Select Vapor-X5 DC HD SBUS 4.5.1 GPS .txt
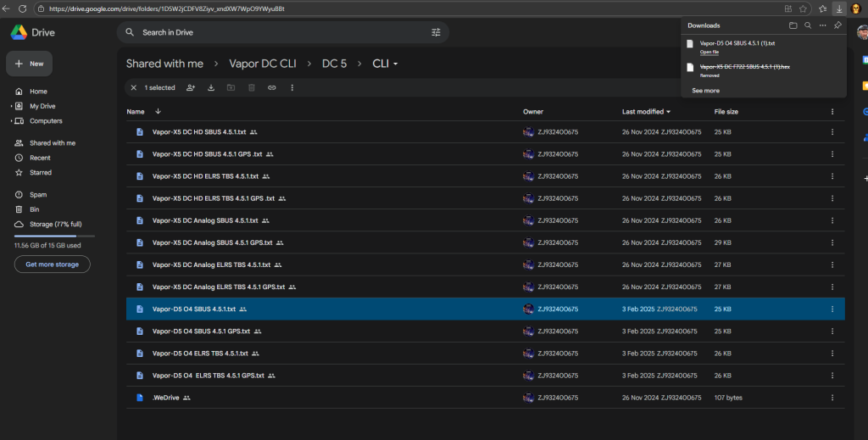Viewport: 868px width, 440px height. pos(486,153)
